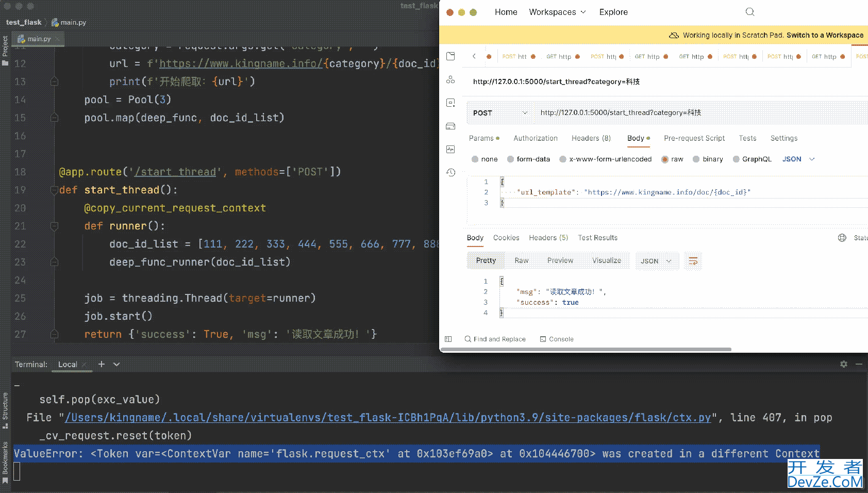Screen dimensions: 868x493
Task: Open the response JSON format dropdown
Action: click(656, 261)
